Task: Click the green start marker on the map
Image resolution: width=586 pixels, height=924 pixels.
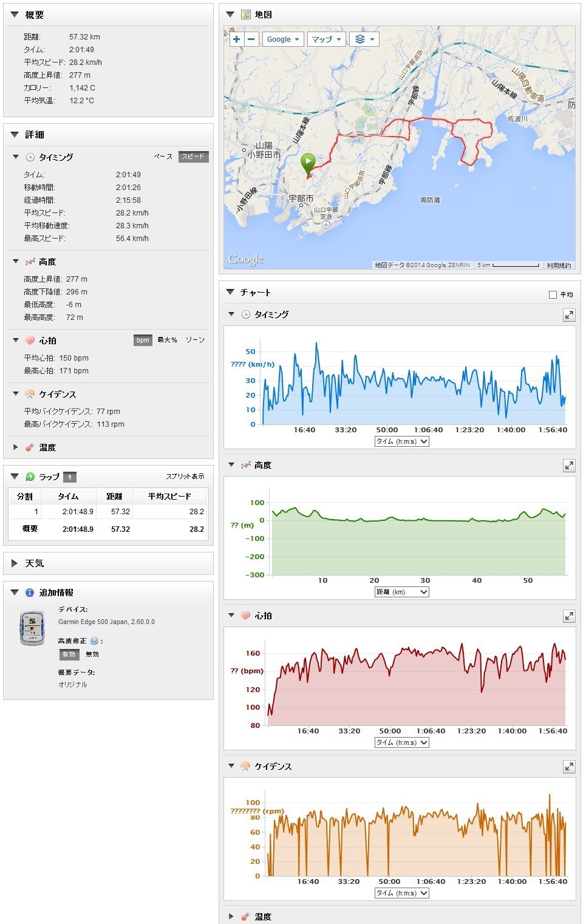Action: 308,164
